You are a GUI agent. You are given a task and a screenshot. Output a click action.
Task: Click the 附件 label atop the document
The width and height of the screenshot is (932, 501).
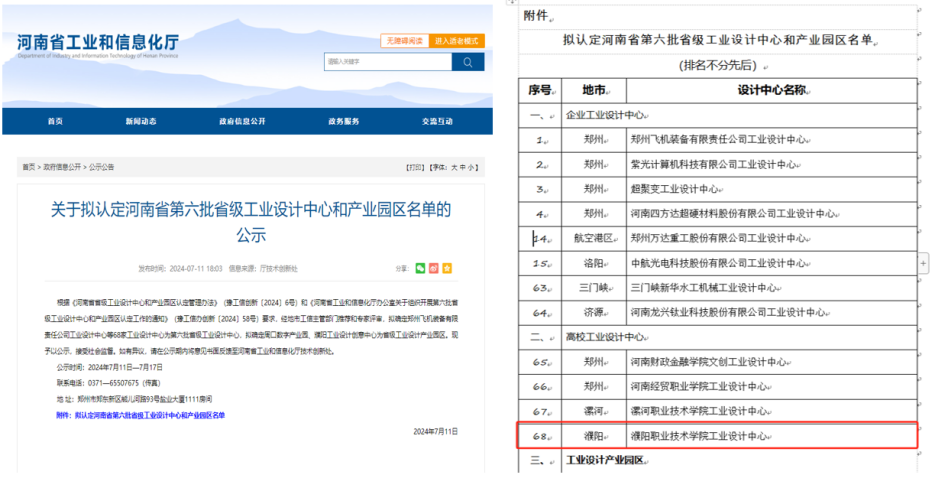pos(536,16)
